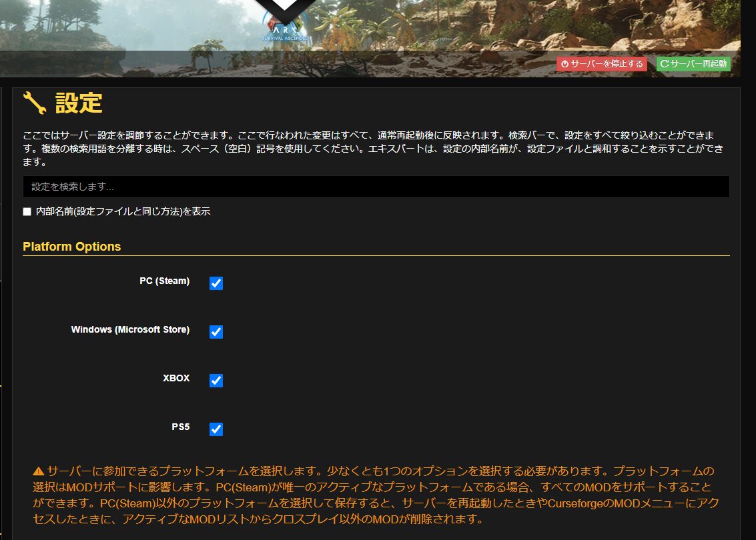The image size is (756, 540).
Task: Uncheck the PS5 platform checkbox
Action: pyautogui.click(x=216, y=429)
